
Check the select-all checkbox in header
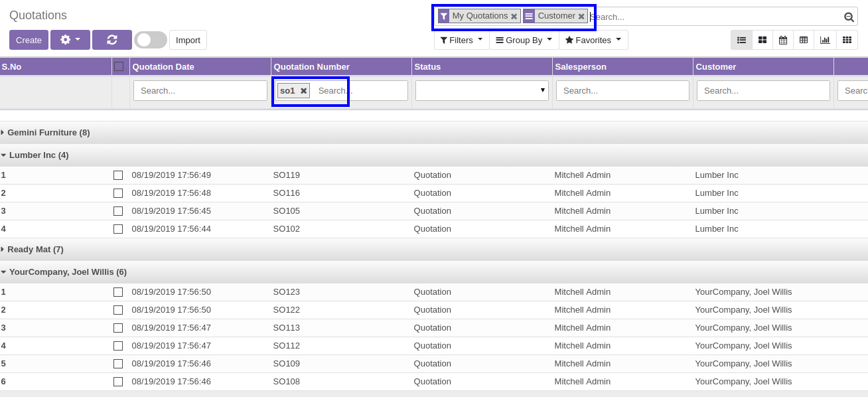tap(119, 66)
